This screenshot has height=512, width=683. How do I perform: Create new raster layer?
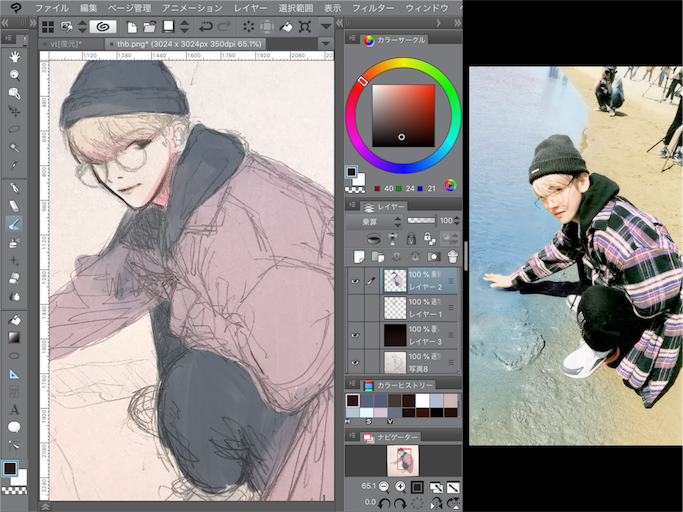pyautogui.click(x=359, y=257)
